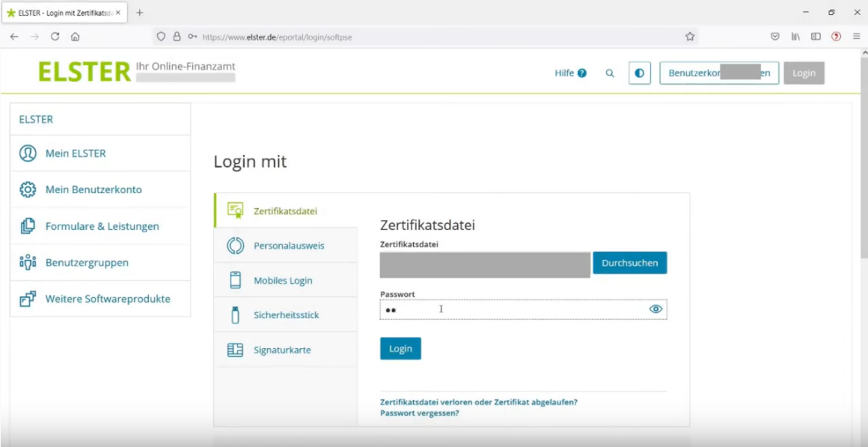Image resolution: width=868 pixels, height=447 pixels.
Task: Open a new tab with plus button
Action: point(139,13)
